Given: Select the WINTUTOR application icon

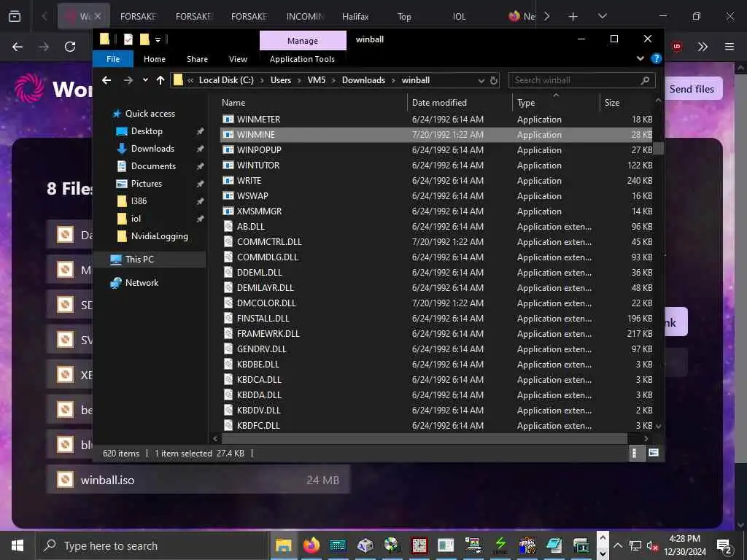Looking at the screenshot, I should coord(228,166).
